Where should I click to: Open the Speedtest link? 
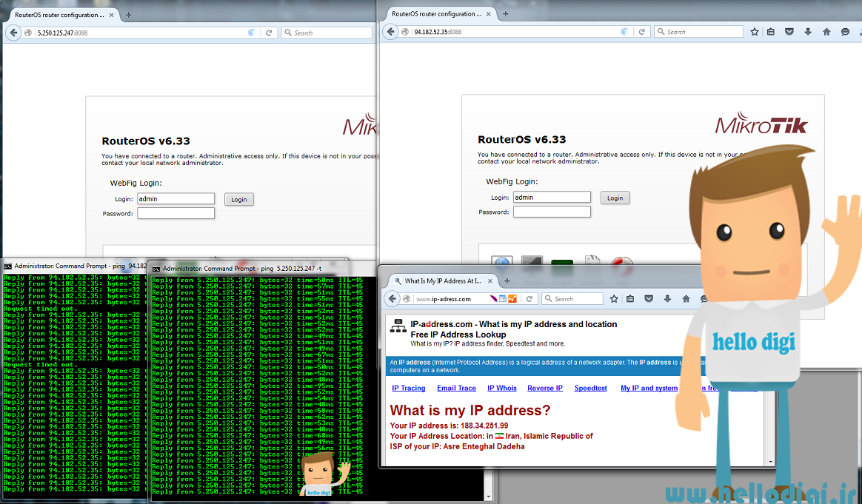[x=590, y=388]
